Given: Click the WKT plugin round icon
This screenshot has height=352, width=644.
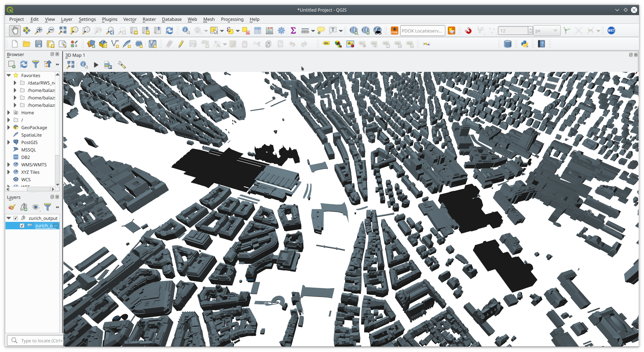Looking at the screenshot, I should 611,30.
